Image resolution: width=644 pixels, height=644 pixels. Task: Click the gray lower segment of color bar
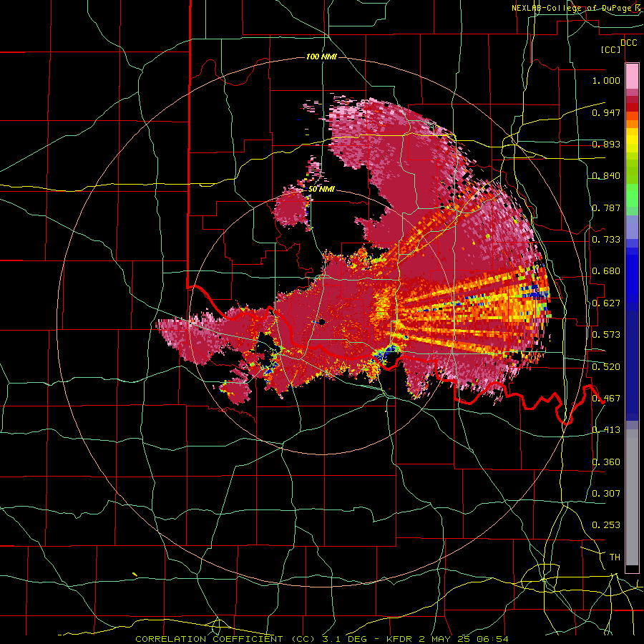coord(632,497)
